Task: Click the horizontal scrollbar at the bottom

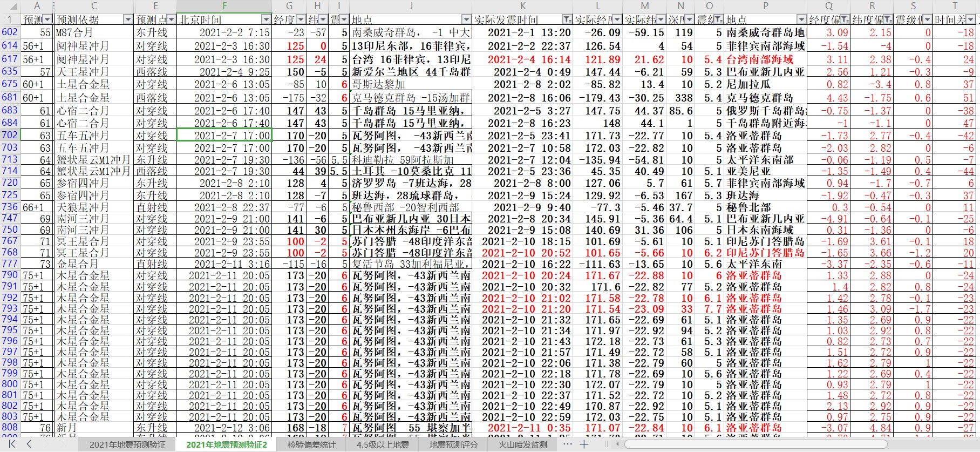Action: click(x=756, y=444)
